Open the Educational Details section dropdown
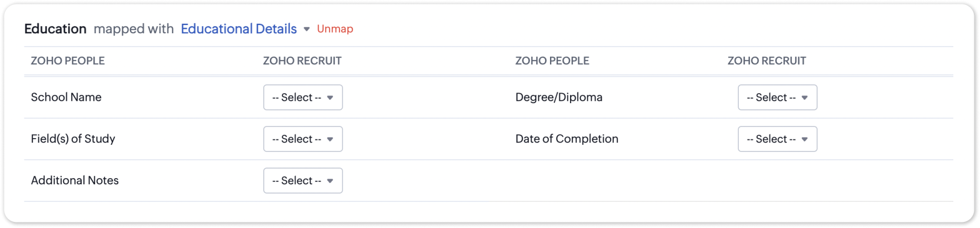The height and width of the screenshot is (228, 980). coord(239,29)
